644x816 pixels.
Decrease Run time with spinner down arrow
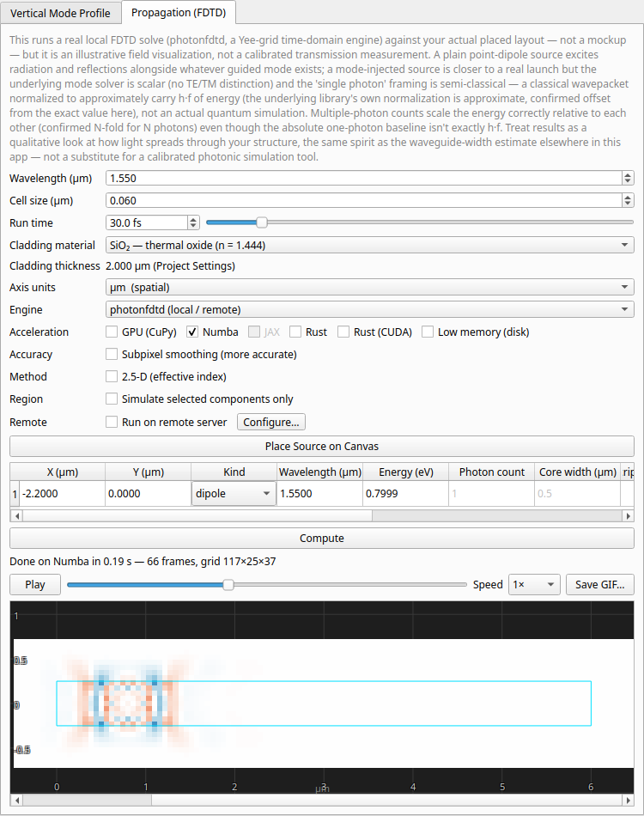point(193,227)
